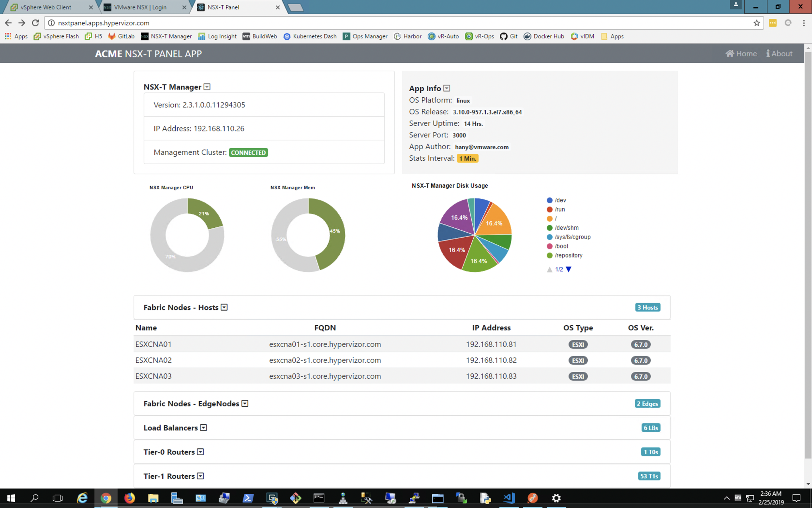Image resolution: width=812 pixels, height=508 pixels.
Task: Toggle /repository legend entry
Action: pos(565,255)
